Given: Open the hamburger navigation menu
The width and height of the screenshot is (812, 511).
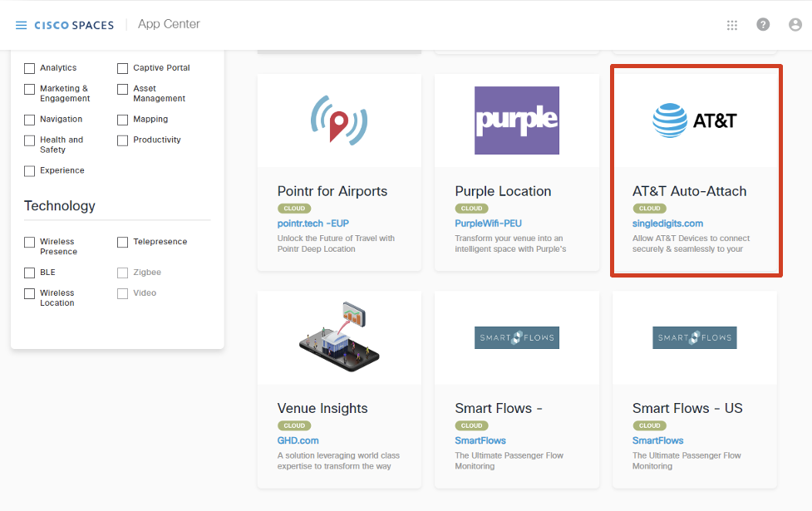Looking at the screenshot, I should [22, 25].
